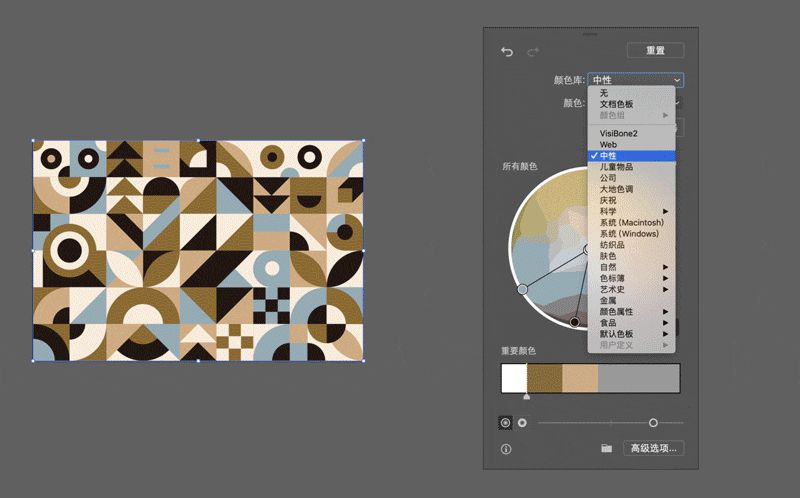Open 高级选项 advanced options
This screenshot has height=498, width=800.
click(653, 449)
